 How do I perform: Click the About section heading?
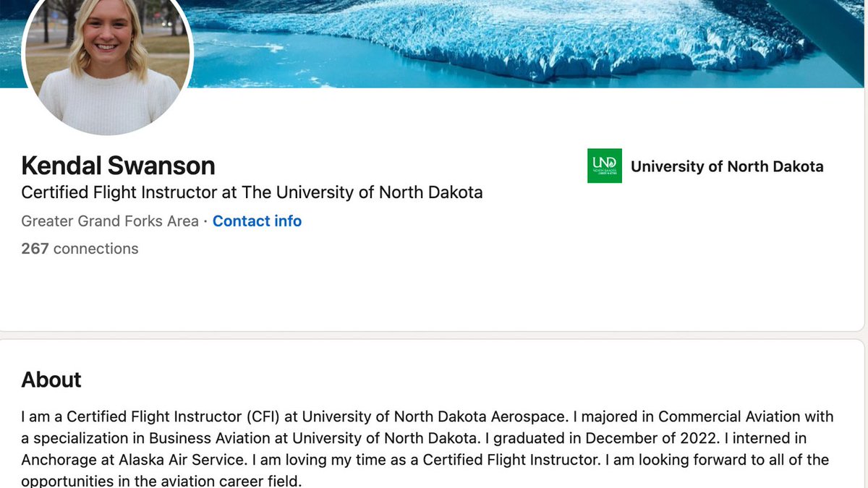click(x=51, y=380)
